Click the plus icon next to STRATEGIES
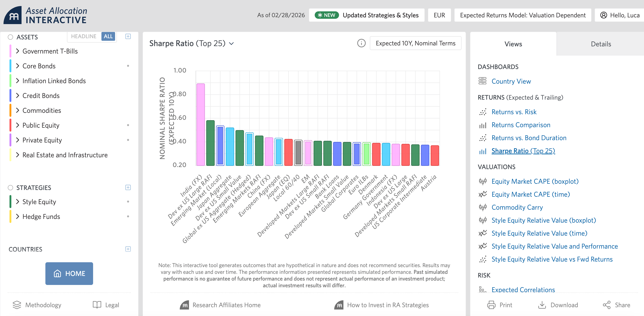This screenshot has height=316, width=644. coord(128,187)
